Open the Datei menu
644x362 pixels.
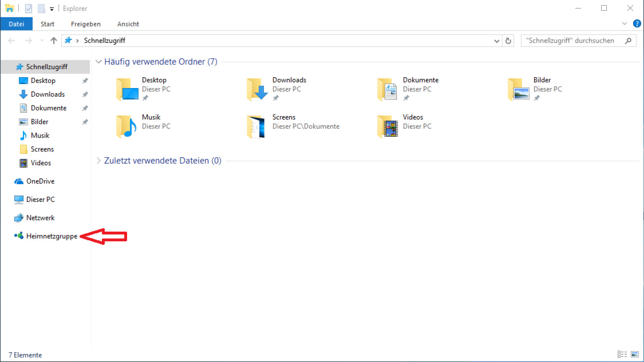click(x=17, y=24)
